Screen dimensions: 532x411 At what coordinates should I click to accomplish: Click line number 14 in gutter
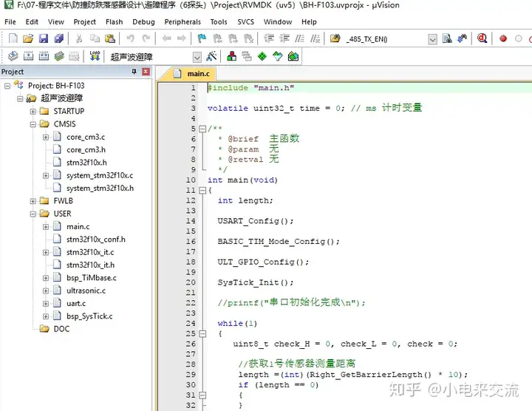point(191,221)
